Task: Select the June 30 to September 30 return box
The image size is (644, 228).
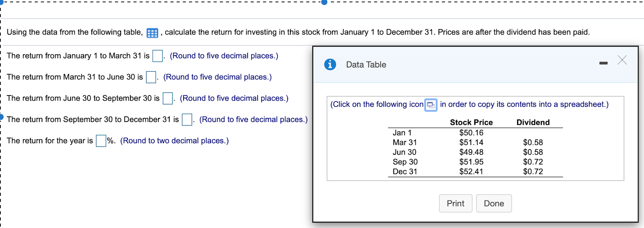Action: click(x=167, y=99)
